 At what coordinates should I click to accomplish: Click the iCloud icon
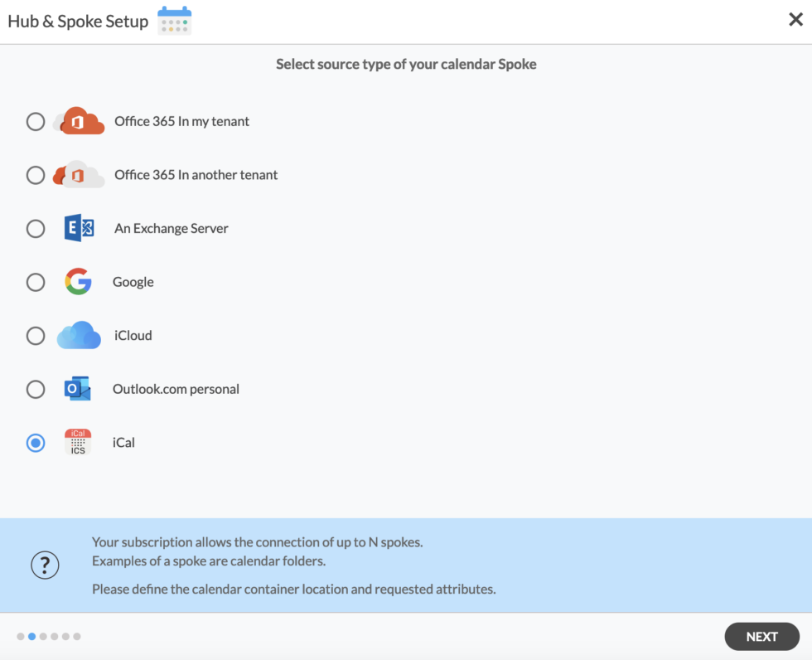click(x=77, y=335)
